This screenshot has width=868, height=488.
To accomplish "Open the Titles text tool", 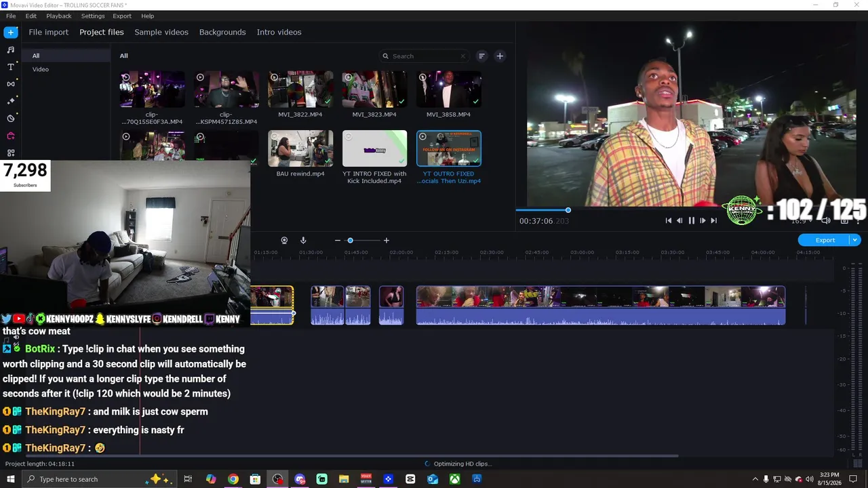I will point(11,67).
